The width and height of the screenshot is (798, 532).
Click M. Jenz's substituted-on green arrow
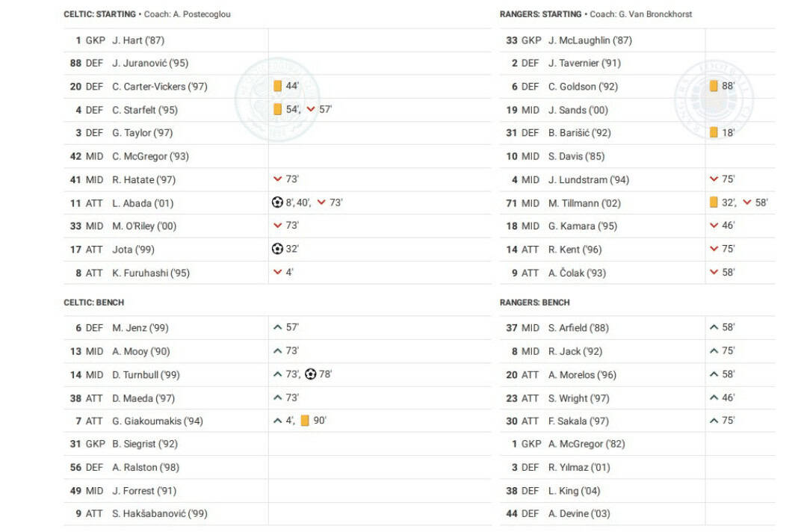(x=278, y=327)
